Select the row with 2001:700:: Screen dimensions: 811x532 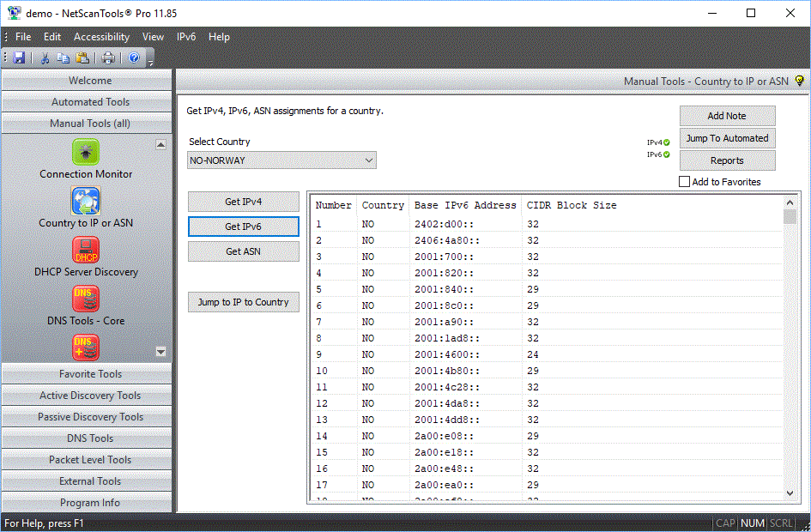(548, 257)
